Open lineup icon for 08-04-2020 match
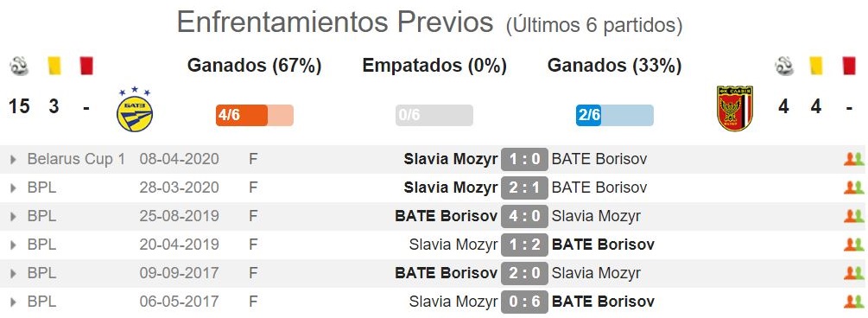This screenshot has height=318, width=868. [853, 160]
